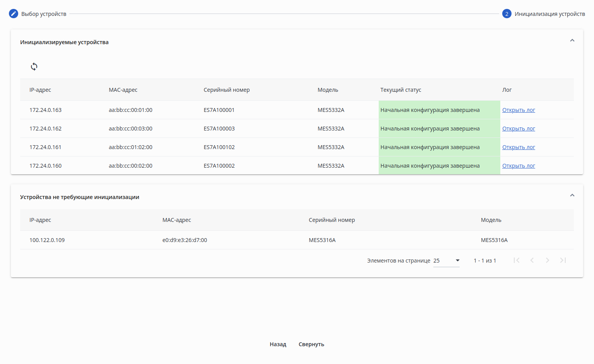The width and height of the screenshot is (594, 364).
Task: Go to last page of pagination
Action: [x=563, y=260]
